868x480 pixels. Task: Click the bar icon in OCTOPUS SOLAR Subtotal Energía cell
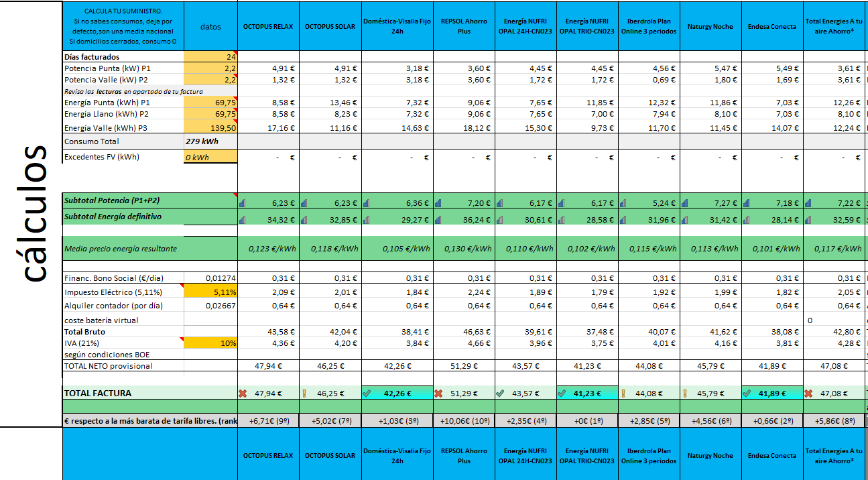(x=304, y=219)
